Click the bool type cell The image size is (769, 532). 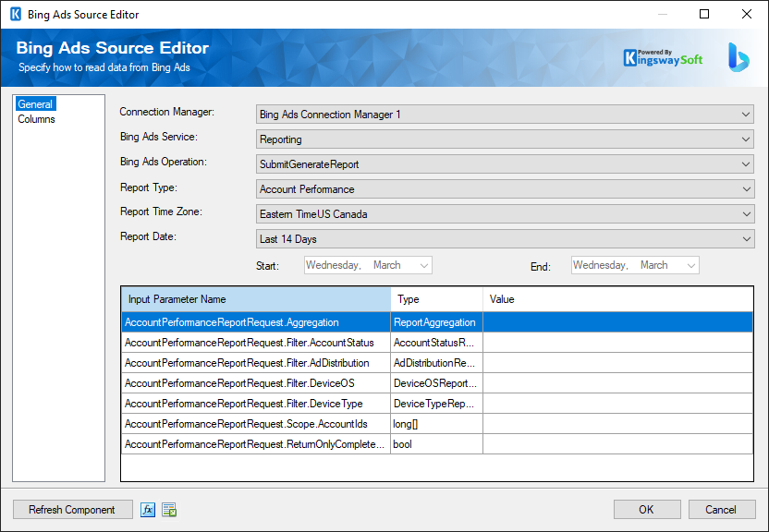tap(436, 444)
